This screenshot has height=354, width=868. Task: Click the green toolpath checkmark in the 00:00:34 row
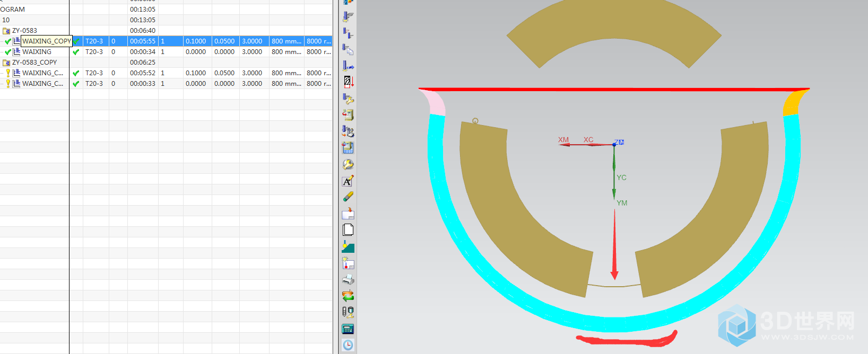(76, 52)
